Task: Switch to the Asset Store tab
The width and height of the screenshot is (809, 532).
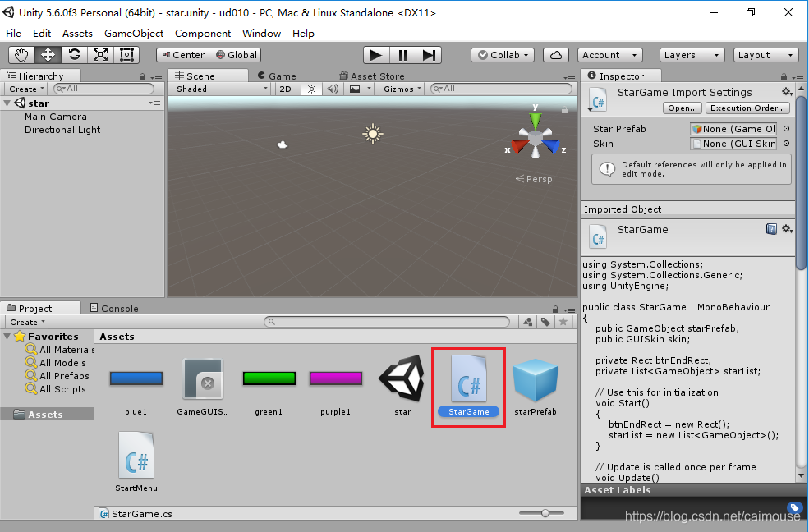Action: [372, 76]
